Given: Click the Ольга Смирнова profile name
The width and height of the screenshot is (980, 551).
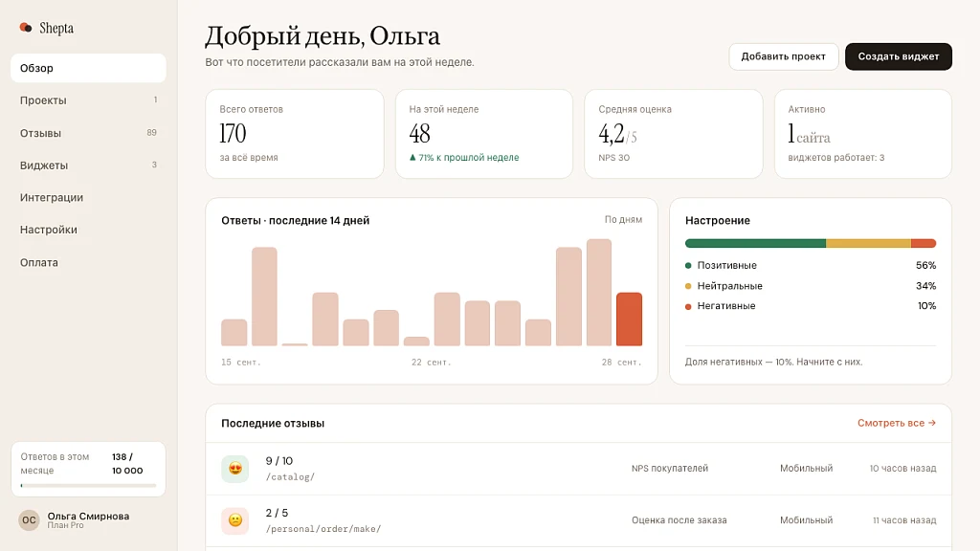Looking at the screenshot, I should tap(88, 516).
